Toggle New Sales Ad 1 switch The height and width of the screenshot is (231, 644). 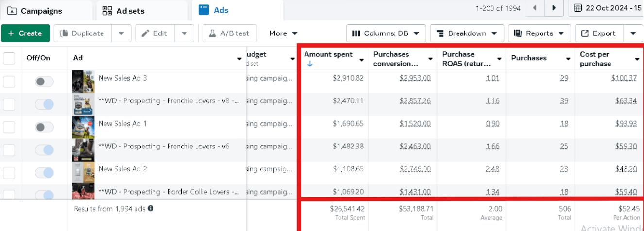[x=44, y=127]
